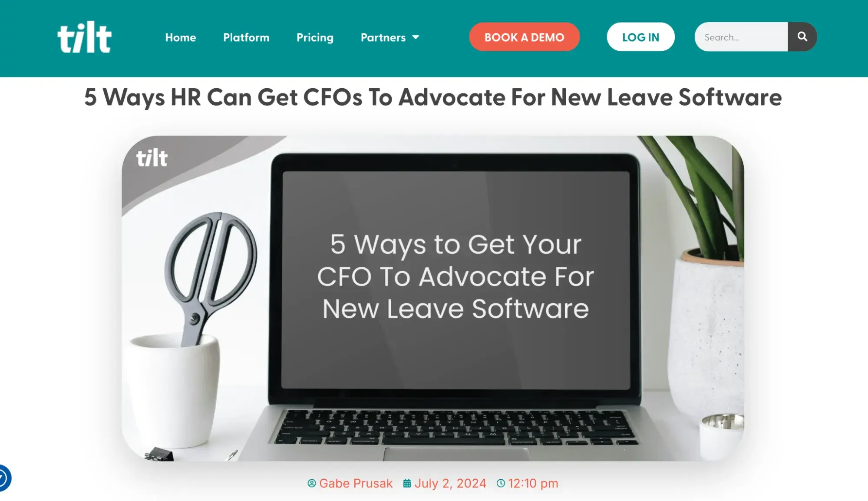Click the Pricing navigation tab
Image resolution: width=868 pixels, height=501 pixels.
tap(315, 37)
